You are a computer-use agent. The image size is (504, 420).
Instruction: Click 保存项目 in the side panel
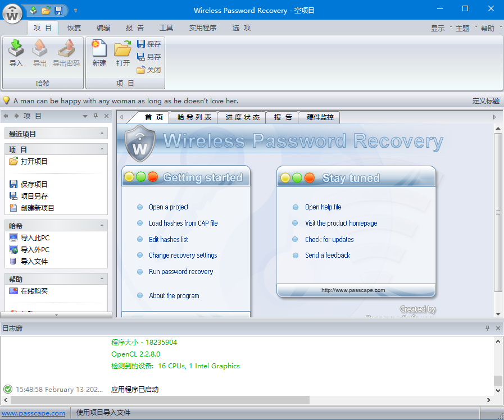tap(28, 184)
